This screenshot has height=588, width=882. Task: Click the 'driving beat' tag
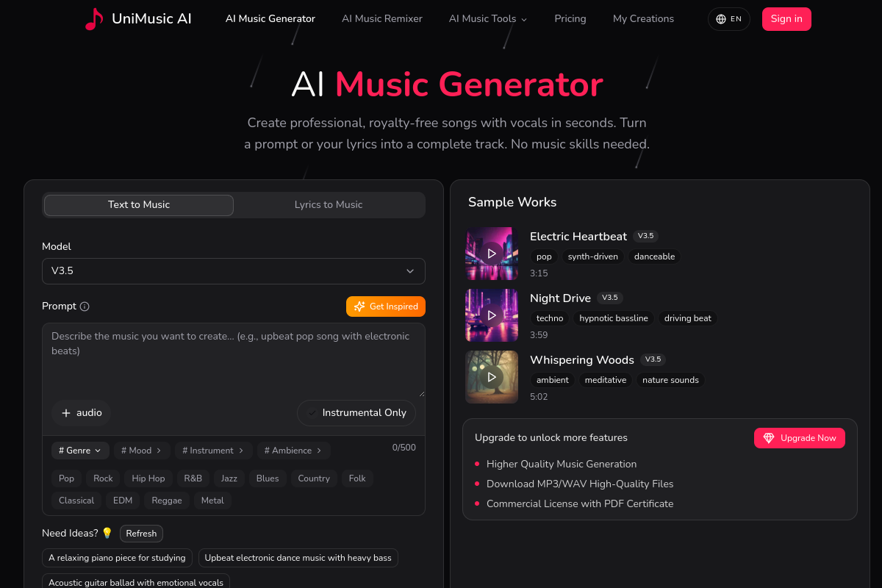(x=688, y=318)
